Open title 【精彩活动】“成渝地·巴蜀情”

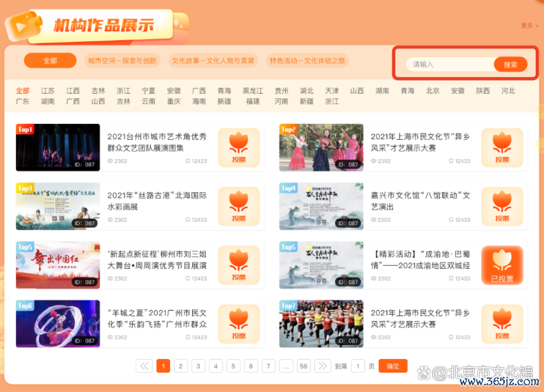[x=421, y=260]
